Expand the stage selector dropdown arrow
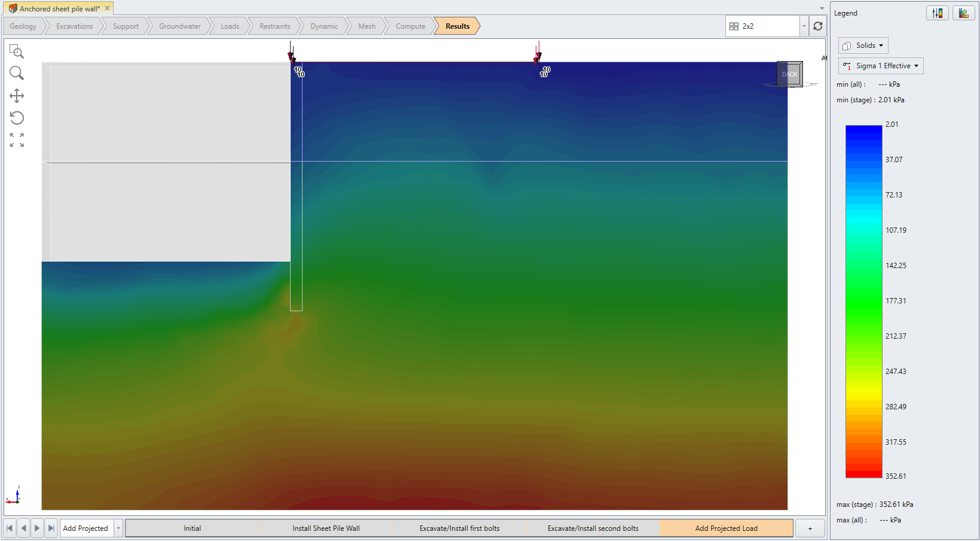This screenshot has width=980, height=541. (x=118, y=528)
